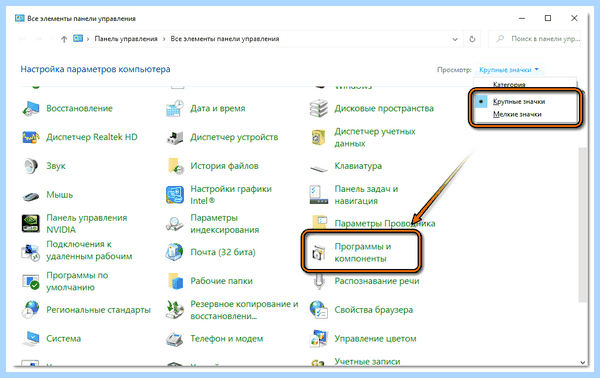Open the Панель управления NVIDIA icon
Viewport: 600px width, 378px height.
31,224
